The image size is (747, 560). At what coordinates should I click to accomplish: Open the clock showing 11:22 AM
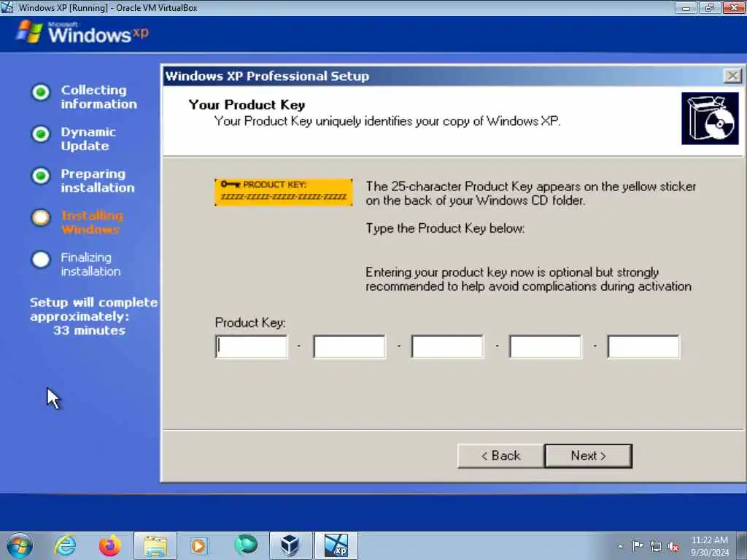coord(710,546)
